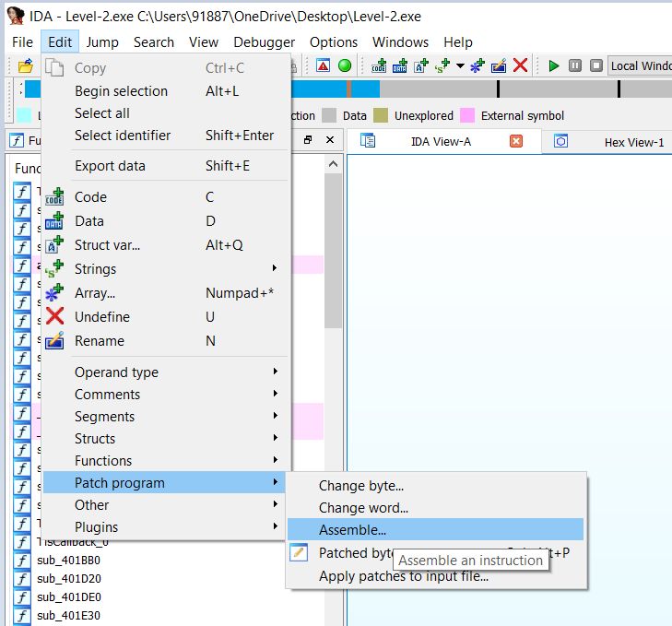Viewport: 672px width, 626px height.
Task: Expand Structs submenu
Action: 166,439
